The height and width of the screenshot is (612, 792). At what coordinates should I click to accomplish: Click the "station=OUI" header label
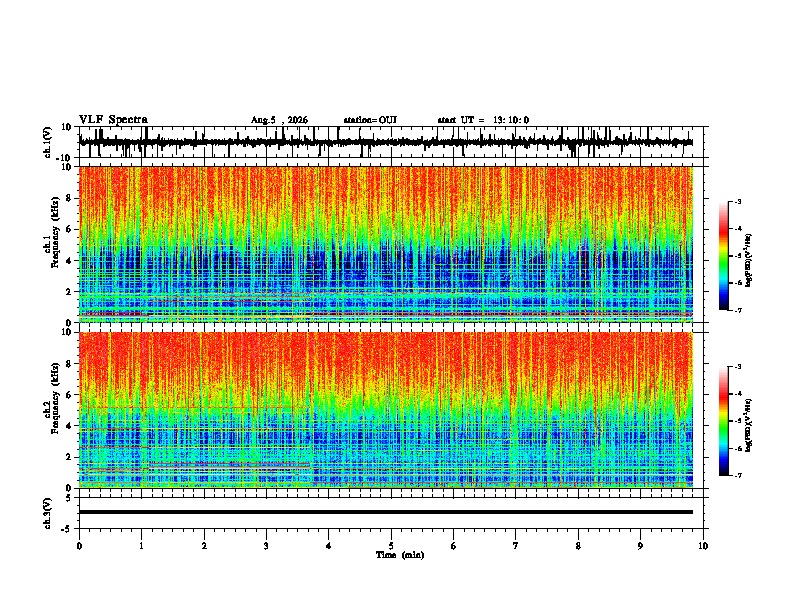(x=370, y=120)
